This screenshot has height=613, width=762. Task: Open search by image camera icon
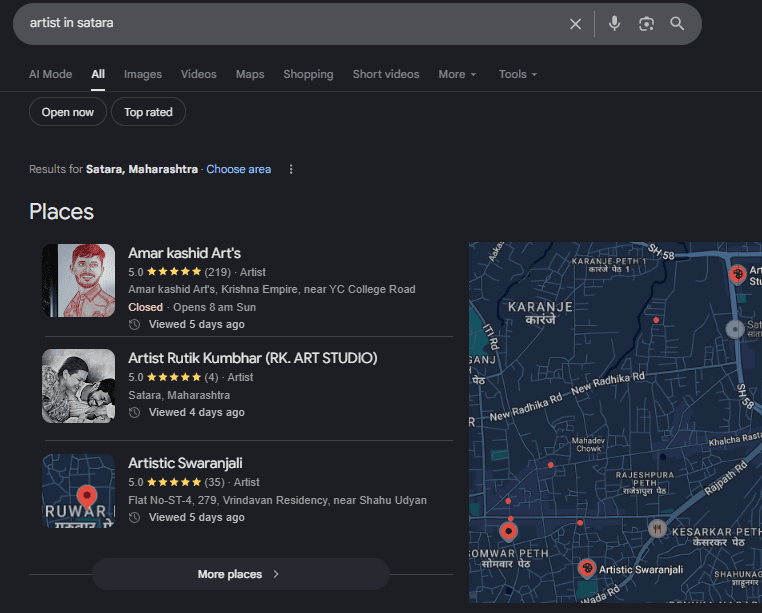coord(646,24)
